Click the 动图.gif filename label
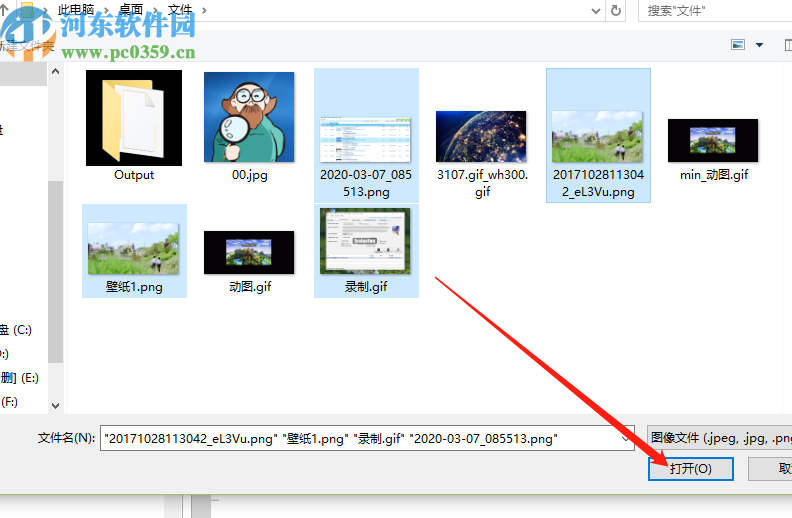The height and width of the screenshot is (518, 792). 250,287
